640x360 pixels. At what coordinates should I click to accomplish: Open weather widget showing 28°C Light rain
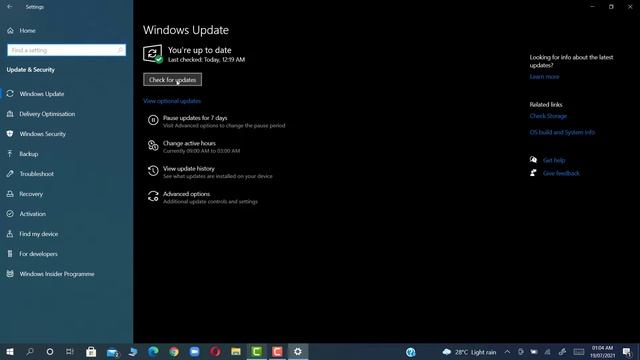point(469,352)
